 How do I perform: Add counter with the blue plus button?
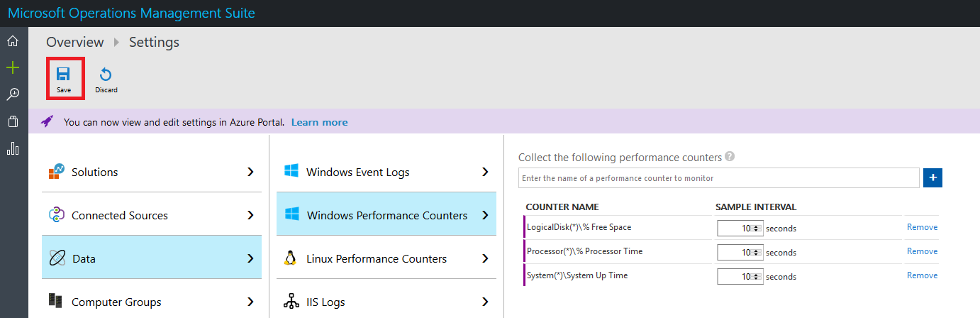(932, 178)
